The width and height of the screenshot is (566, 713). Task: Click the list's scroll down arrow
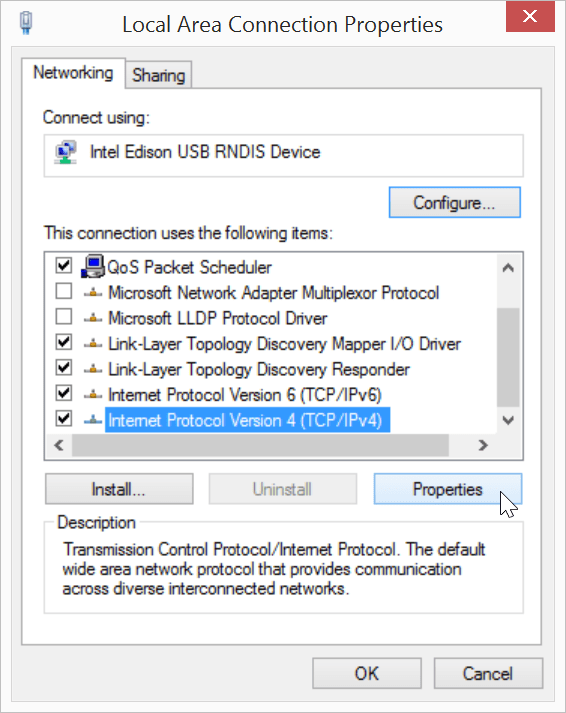[x=508, y=420]
